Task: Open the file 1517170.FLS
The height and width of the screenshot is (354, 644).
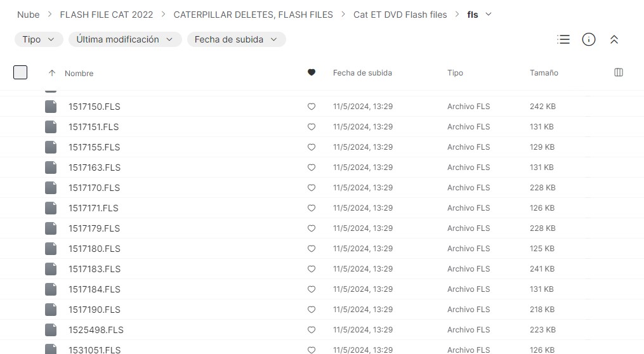Action: click(x=94, y=188)
